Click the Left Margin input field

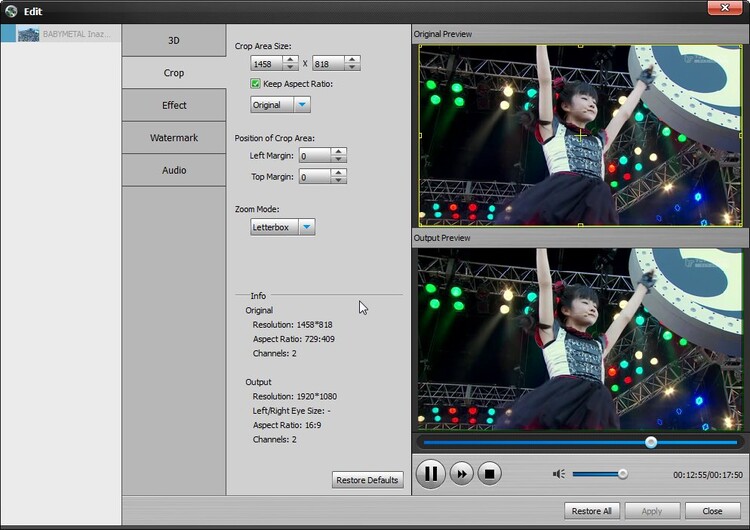[315, 155]
